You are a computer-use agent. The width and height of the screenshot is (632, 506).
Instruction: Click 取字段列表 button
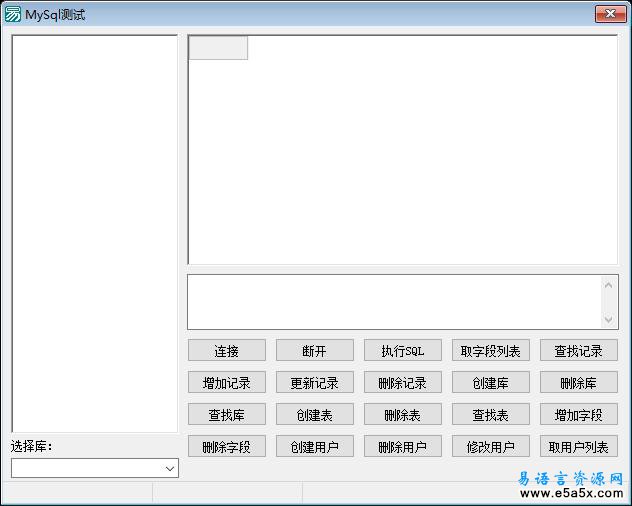click(491, 350)
